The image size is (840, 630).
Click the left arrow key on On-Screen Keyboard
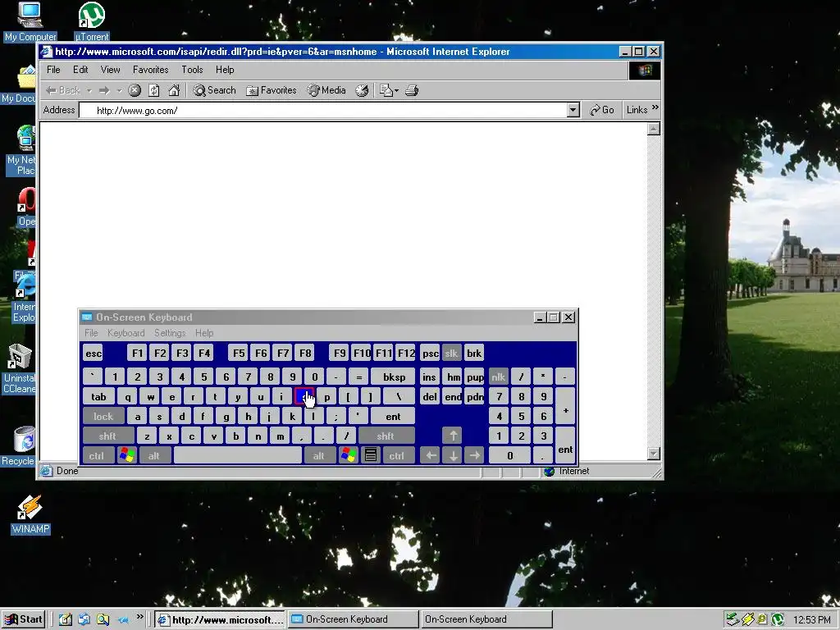(x=430, y=455)
